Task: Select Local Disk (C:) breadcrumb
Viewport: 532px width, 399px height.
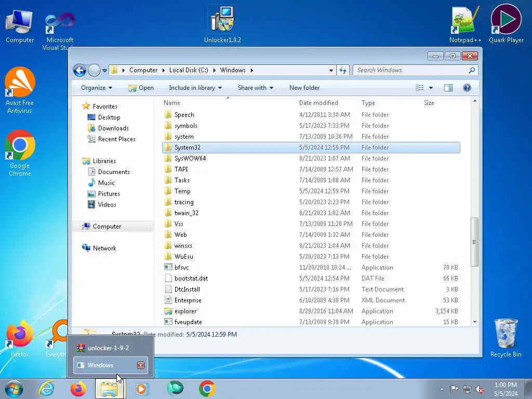Action: 189,70
